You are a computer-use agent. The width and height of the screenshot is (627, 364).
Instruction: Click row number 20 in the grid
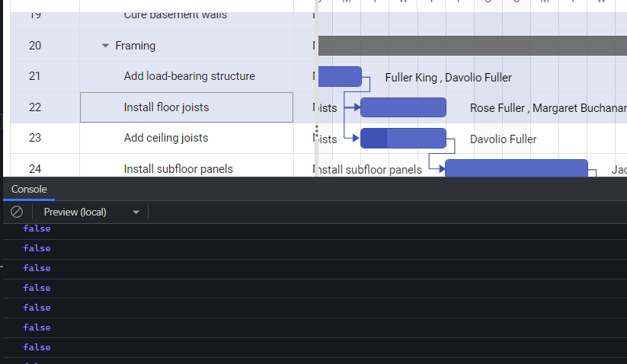coord(35,46)
